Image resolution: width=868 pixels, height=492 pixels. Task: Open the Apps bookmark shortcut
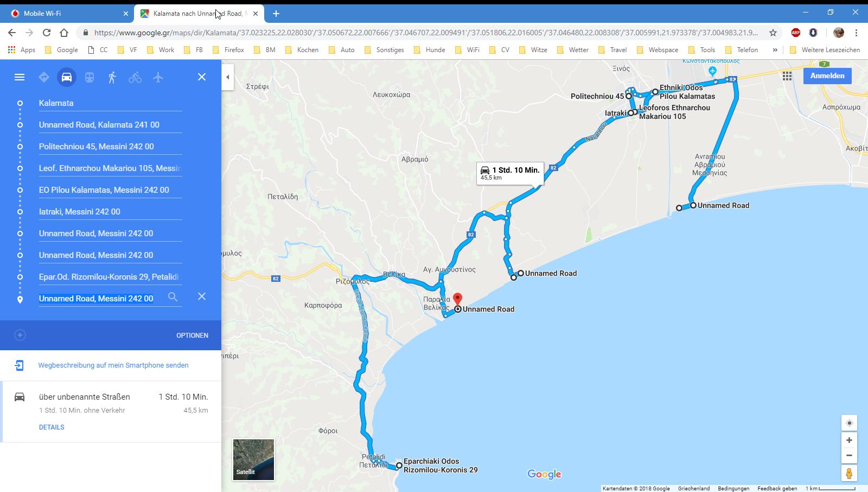click(x=22, y=49)
